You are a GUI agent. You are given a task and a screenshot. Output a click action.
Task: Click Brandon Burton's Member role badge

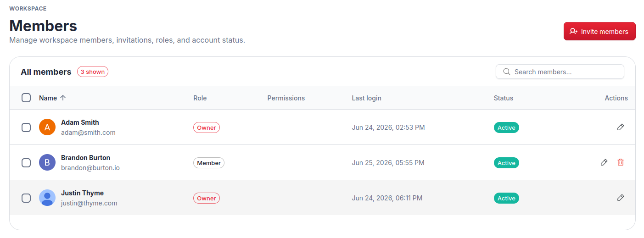tap(209, 163)
